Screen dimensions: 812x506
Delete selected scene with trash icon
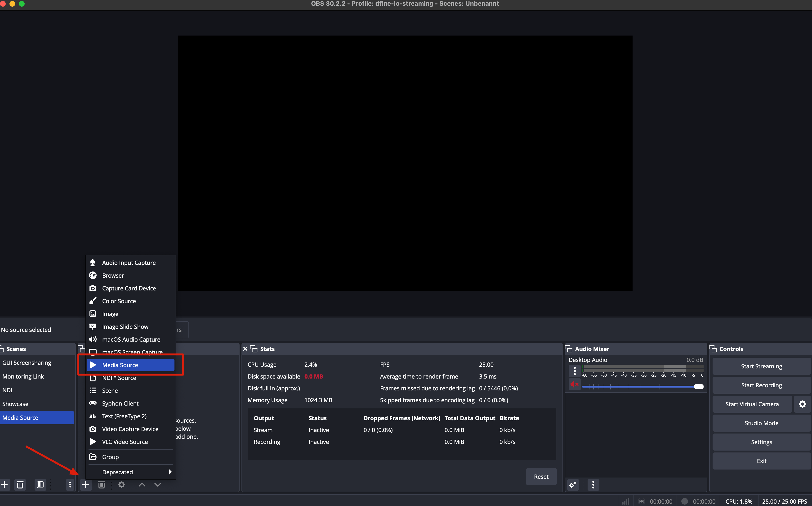pyautogui.click(x=20, y=485)
